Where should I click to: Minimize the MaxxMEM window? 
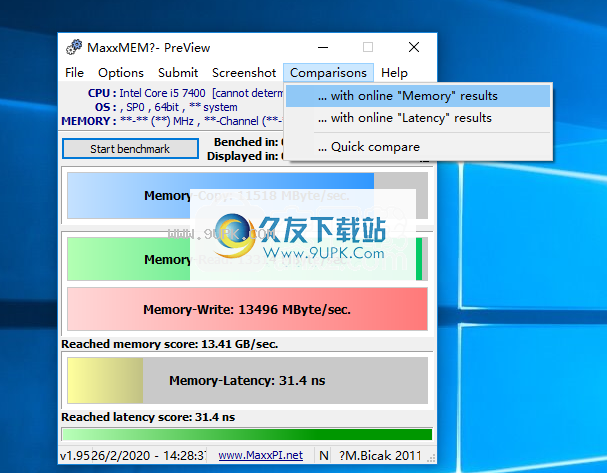coord(323,48)
